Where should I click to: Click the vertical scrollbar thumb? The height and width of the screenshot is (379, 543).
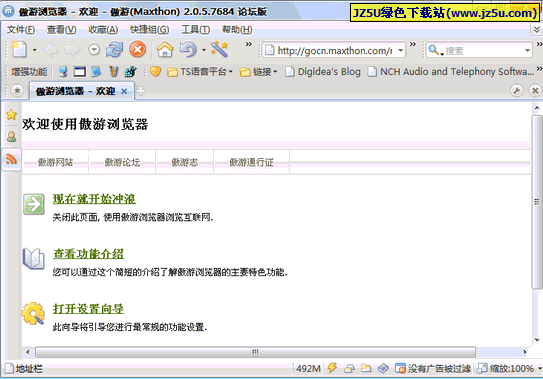(537, 202)
